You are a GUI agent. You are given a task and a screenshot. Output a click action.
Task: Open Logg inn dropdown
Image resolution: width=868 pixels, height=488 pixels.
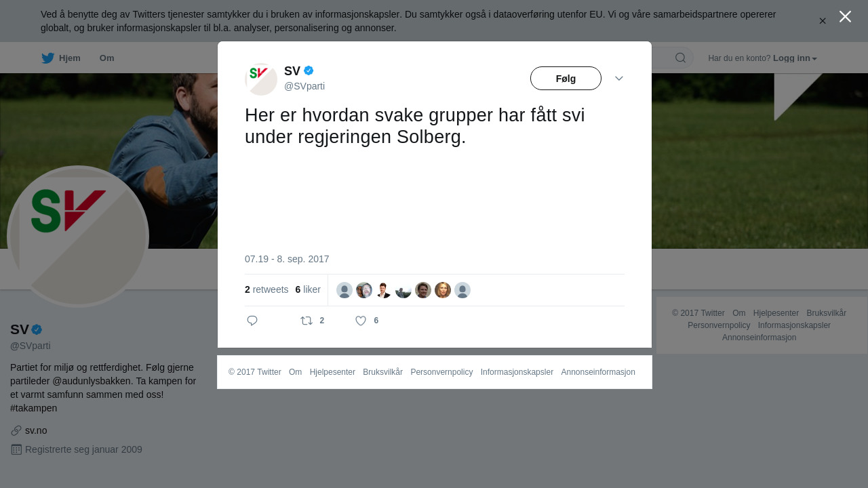tap(795, 58)
